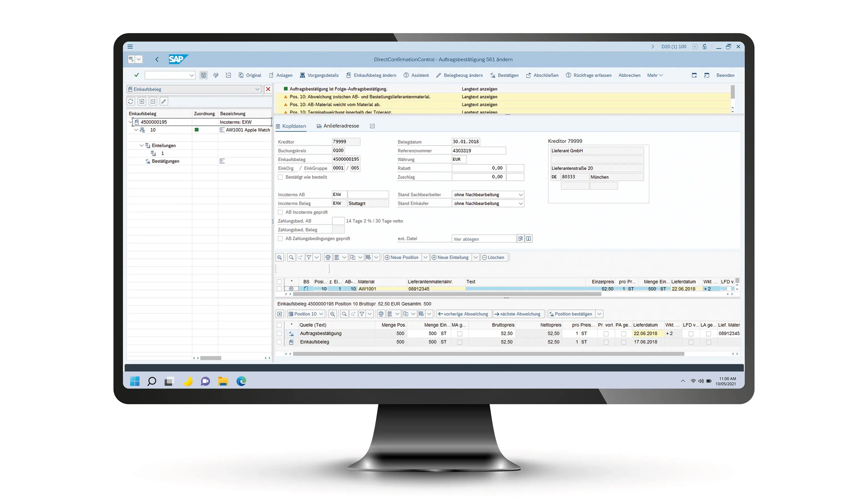Image resolution: width=868 pixels, height=502 pixels.
Task: Click the filter icon in deviation toolbar
Action: click(x=362, y=314)
